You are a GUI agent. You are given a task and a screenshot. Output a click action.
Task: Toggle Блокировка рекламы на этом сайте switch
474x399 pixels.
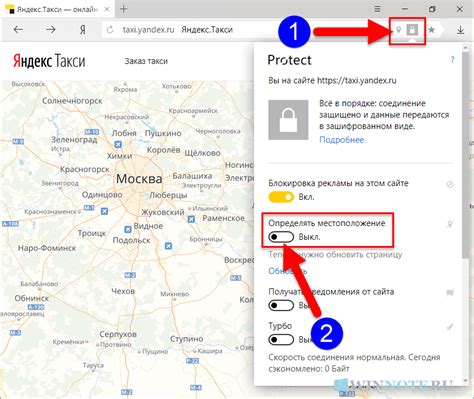pyautogui.click(x=281, y=197)
